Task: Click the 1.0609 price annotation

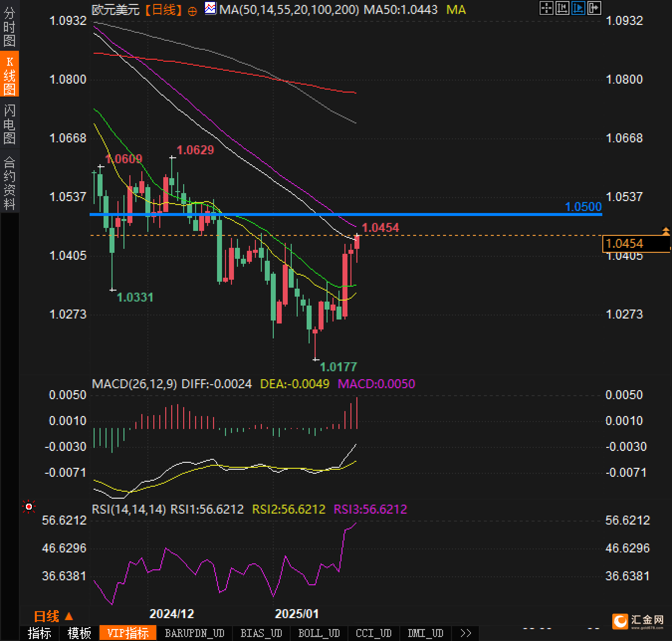Action: point(124,159)
